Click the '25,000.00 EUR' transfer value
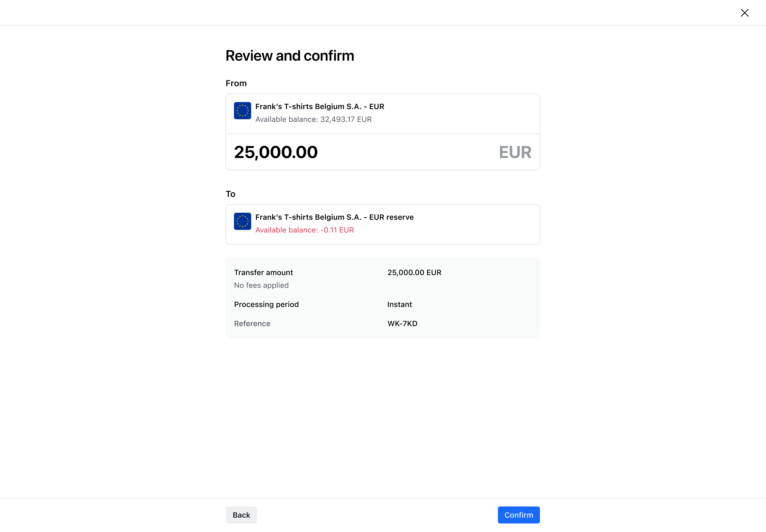766x532 pixels. coord(414,272)
